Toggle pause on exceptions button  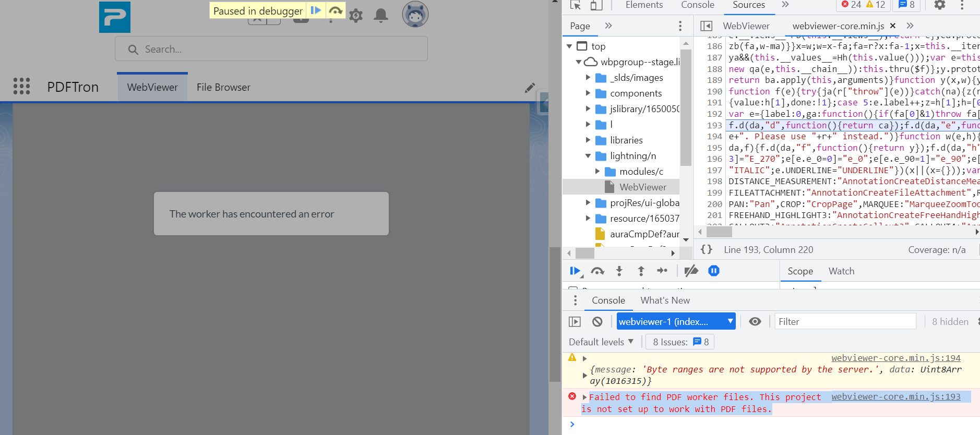714,271
